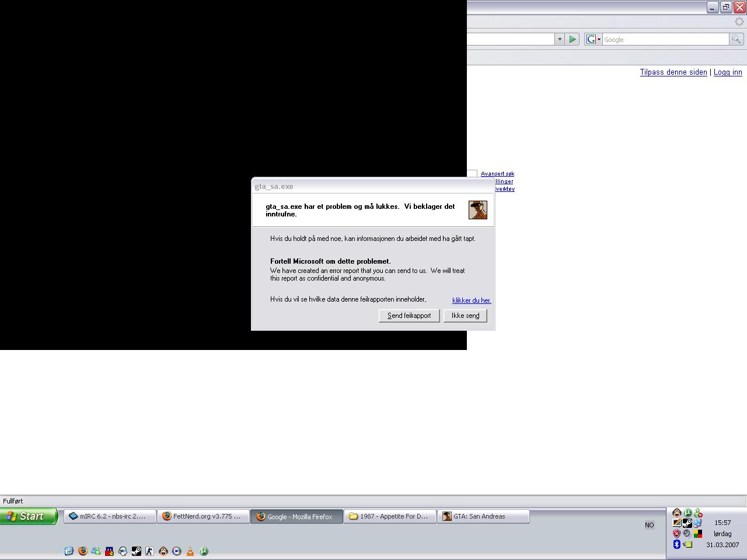Open Bluetooth tray icon
This screenshot has width=747, height=560.
tap(677, 544)
